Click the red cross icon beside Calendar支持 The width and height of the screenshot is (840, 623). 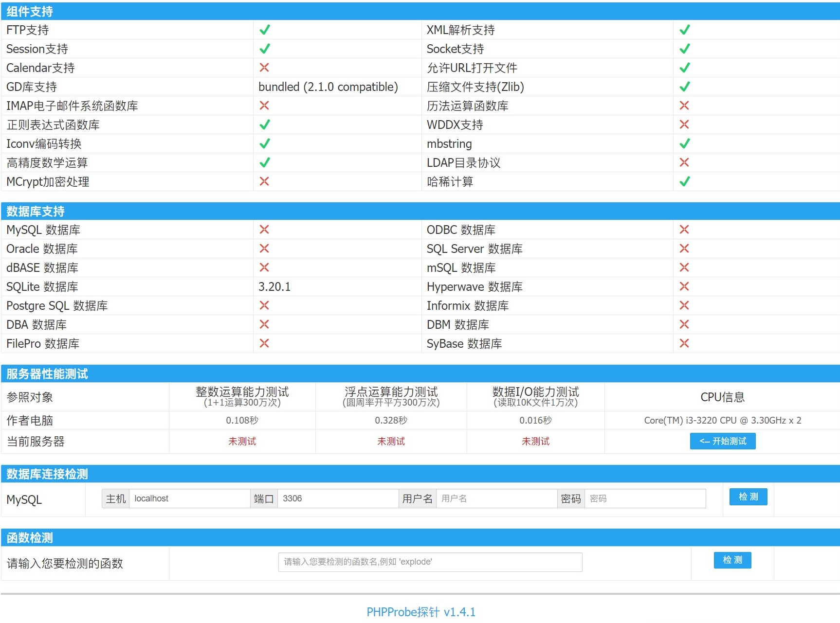[x=264, y=67]
